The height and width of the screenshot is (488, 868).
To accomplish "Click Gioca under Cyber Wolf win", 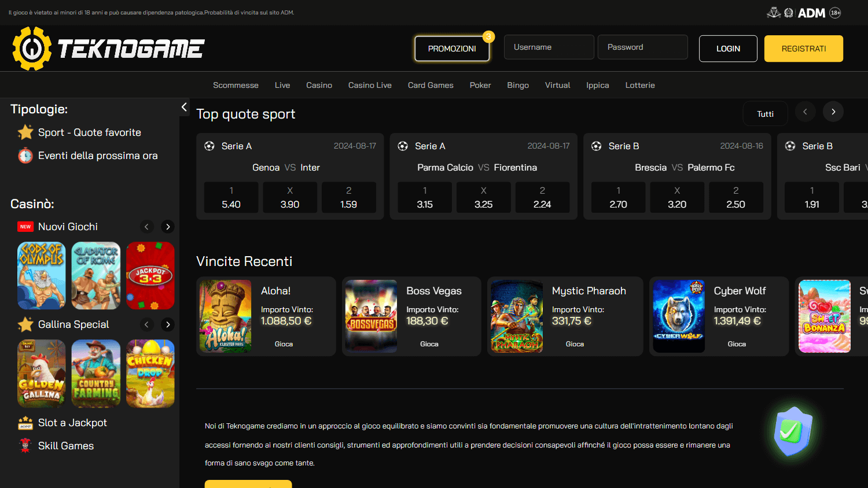I will tap(737, 344).
